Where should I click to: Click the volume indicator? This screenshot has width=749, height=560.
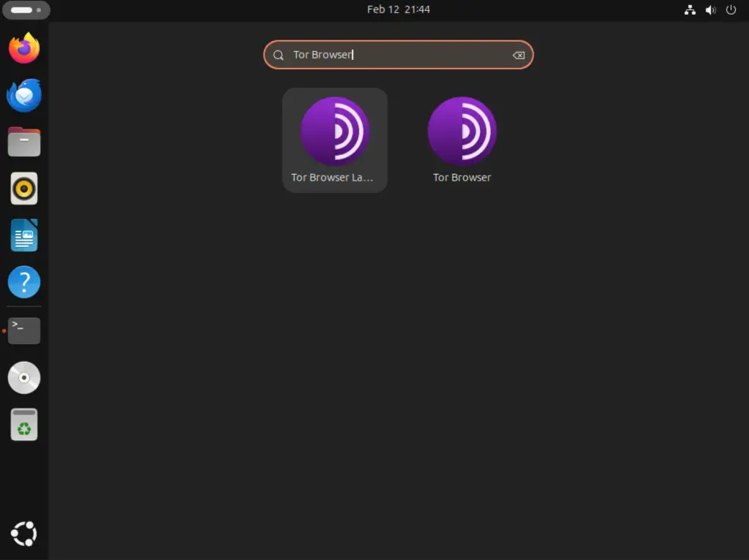tap(710, 10)
